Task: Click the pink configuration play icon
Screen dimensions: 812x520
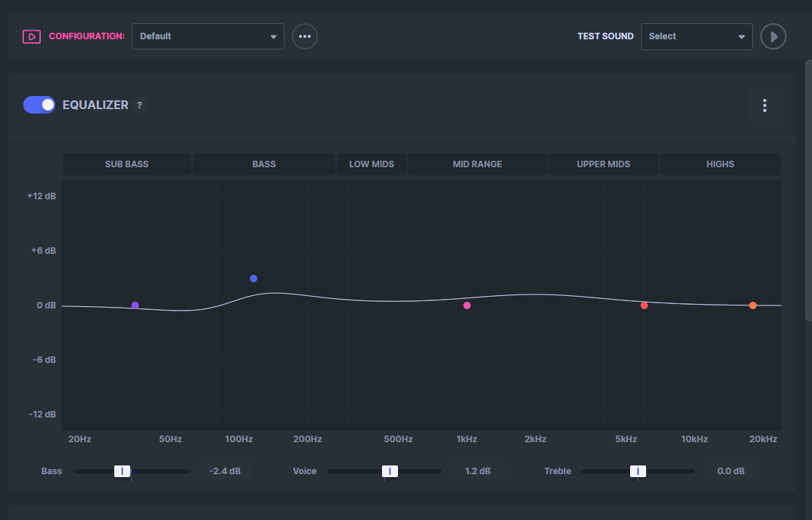Action: [x=31, y=37]
